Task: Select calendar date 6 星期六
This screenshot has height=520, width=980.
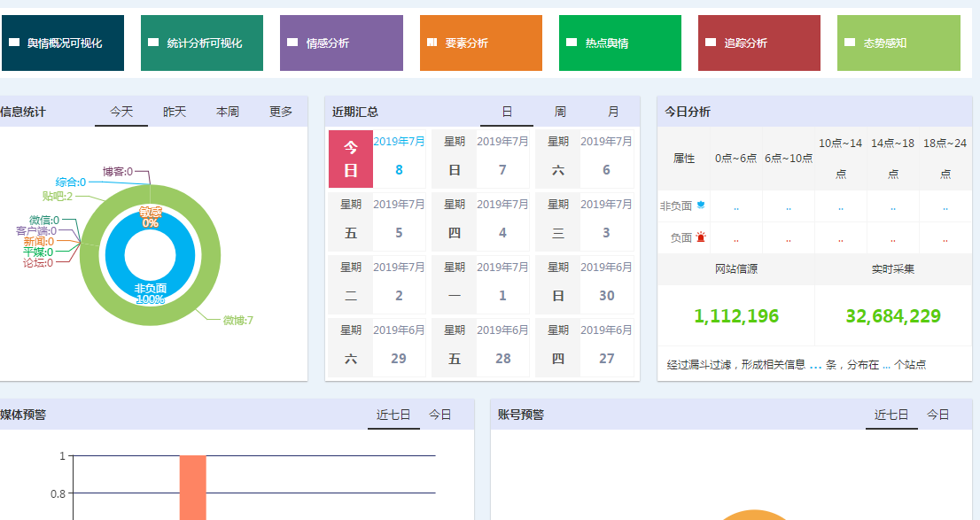Action: pos(584,159)
